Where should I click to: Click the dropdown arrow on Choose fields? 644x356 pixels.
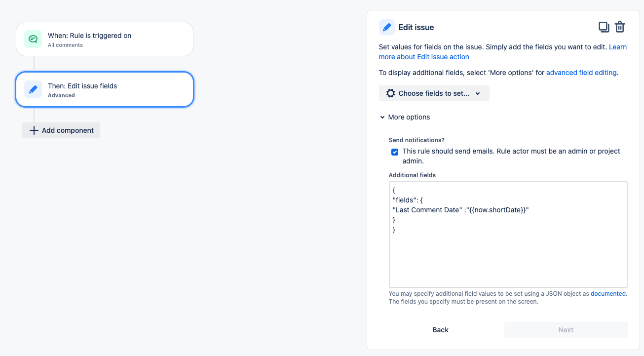tap(478, 93)
